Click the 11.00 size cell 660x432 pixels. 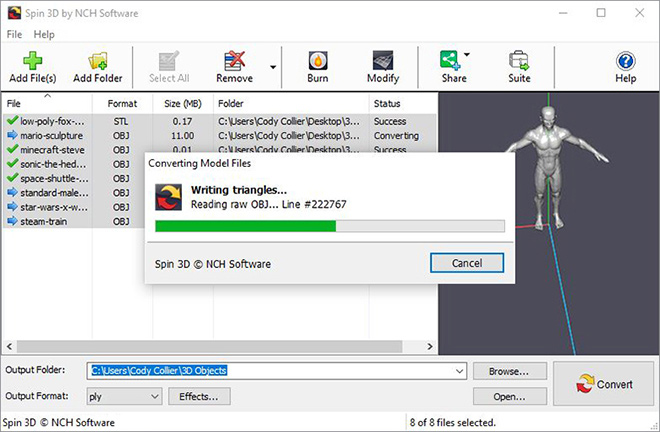(x=183, y=136)
